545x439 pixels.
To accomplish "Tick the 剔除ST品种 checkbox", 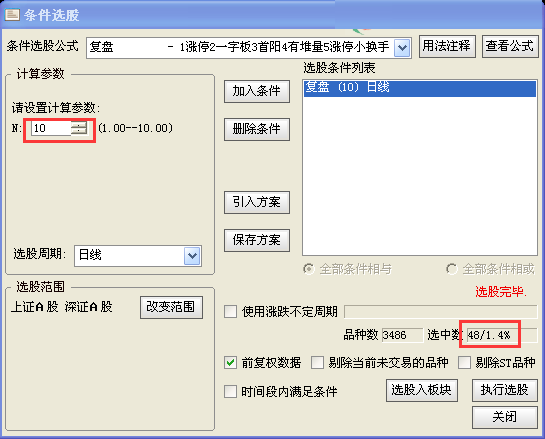I will coord(464,363).
